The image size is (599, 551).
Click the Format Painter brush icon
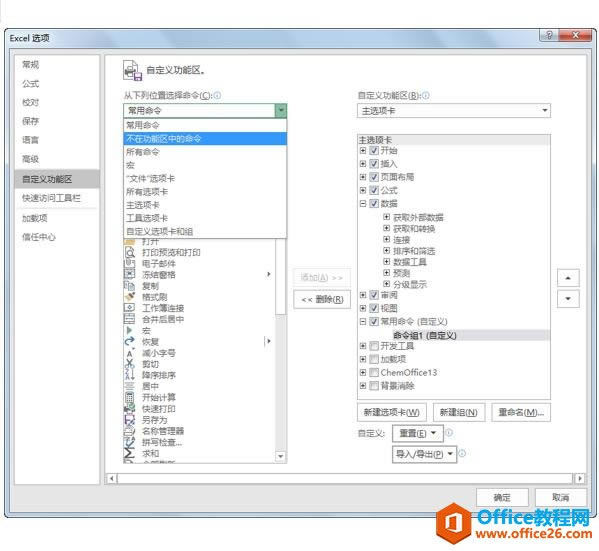pos(130,297)
